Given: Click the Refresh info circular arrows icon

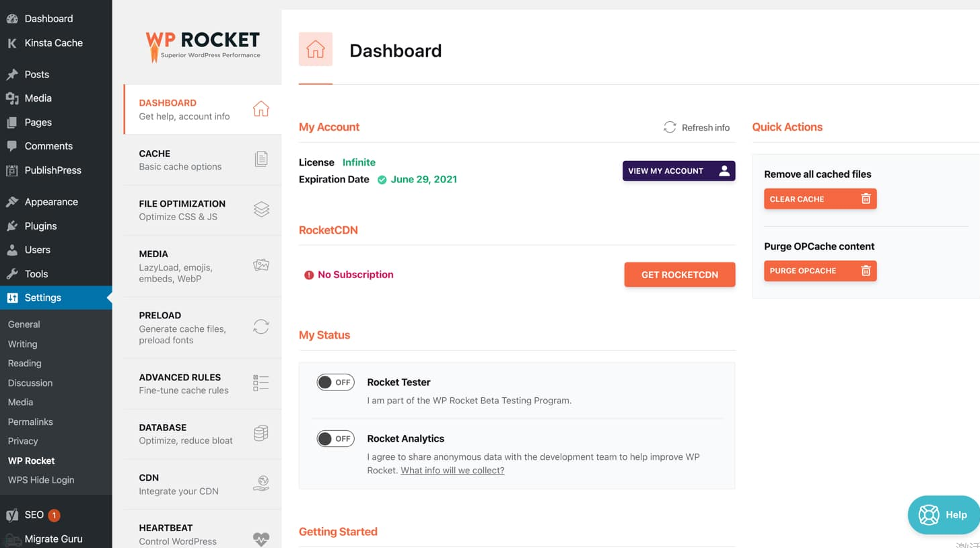Looking at the screenshot, I should point(670,127).
